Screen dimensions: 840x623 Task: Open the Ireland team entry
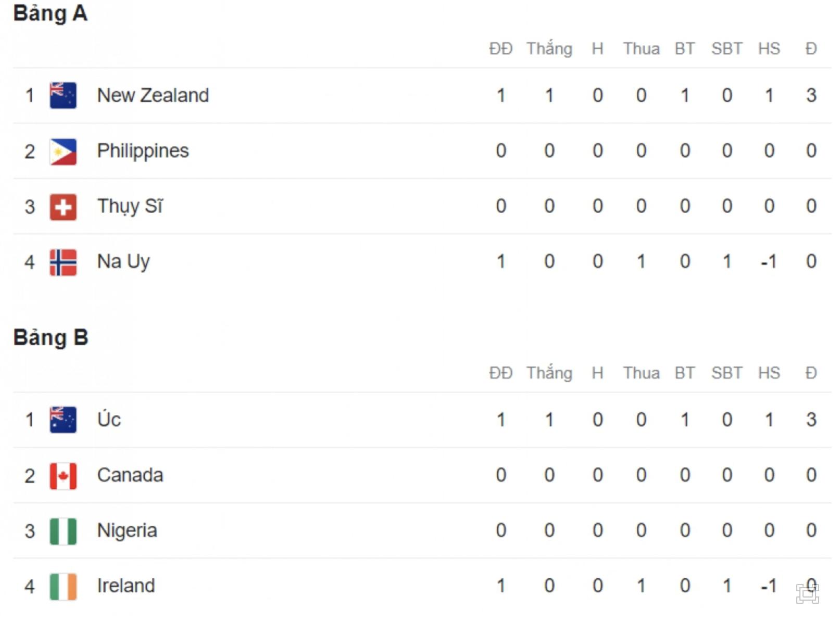126,586
